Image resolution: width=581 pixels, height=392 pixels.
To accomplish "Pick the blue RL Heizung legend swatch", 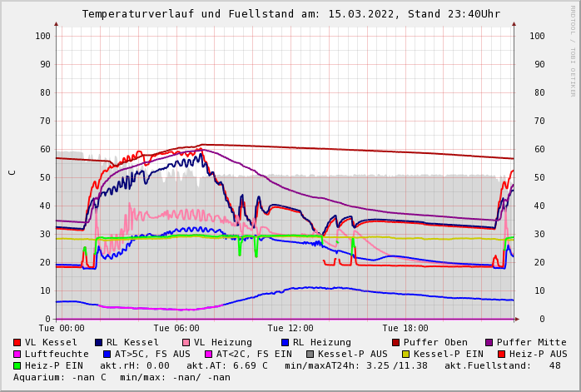I will (x=286, y=343).
